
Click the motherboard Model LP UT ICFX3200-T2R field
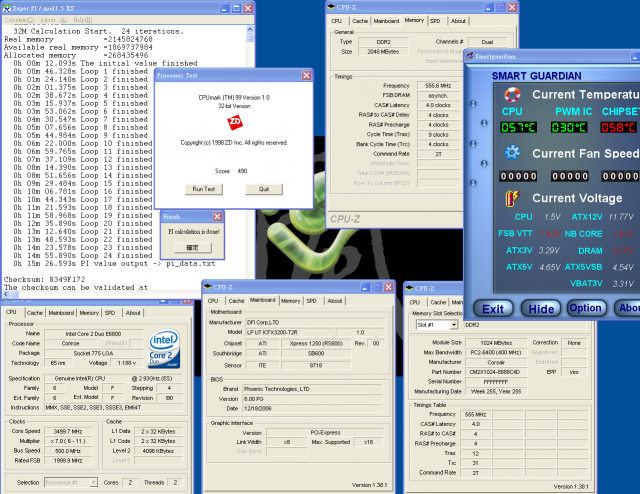pyautogui.click(x=293, y=332)
